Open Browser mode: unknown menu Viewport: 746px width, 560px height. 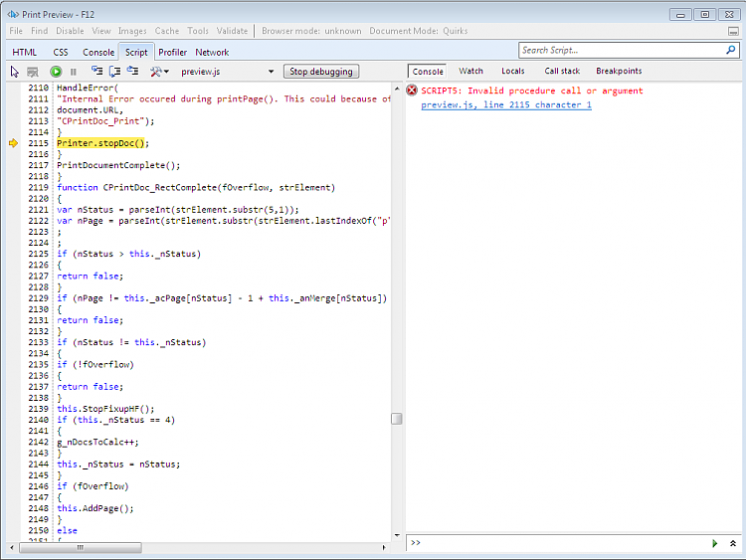(x=311, y=31)
